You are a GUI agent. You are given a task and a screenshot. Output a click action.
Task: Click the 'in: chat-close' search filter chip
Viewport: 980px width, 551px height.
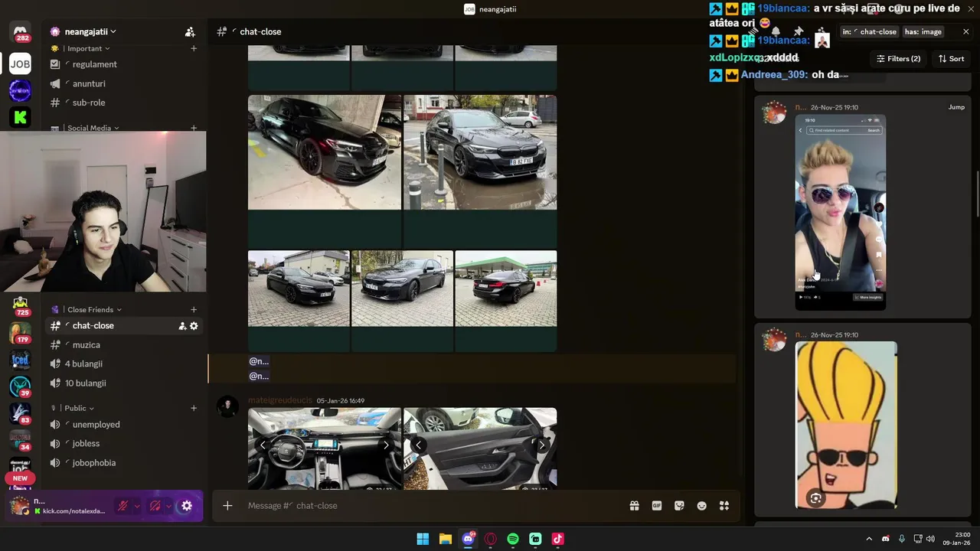870,31
